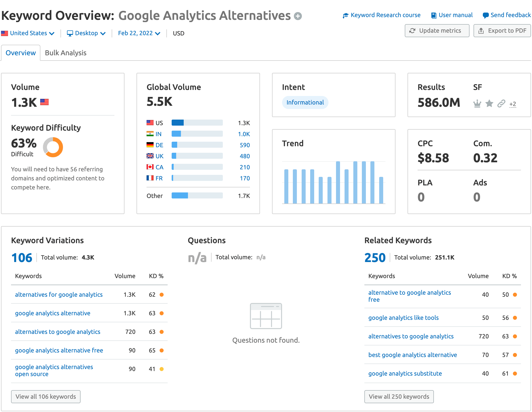Viewport: 532px width, 412px height.
Task: Click the Update metrics button
Action: [437, 31]
